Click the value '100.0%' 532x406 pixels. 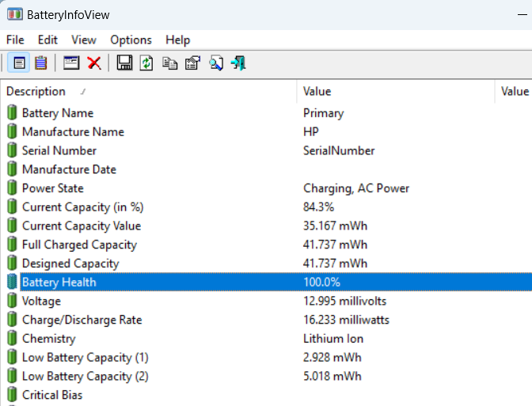point(321,283)
